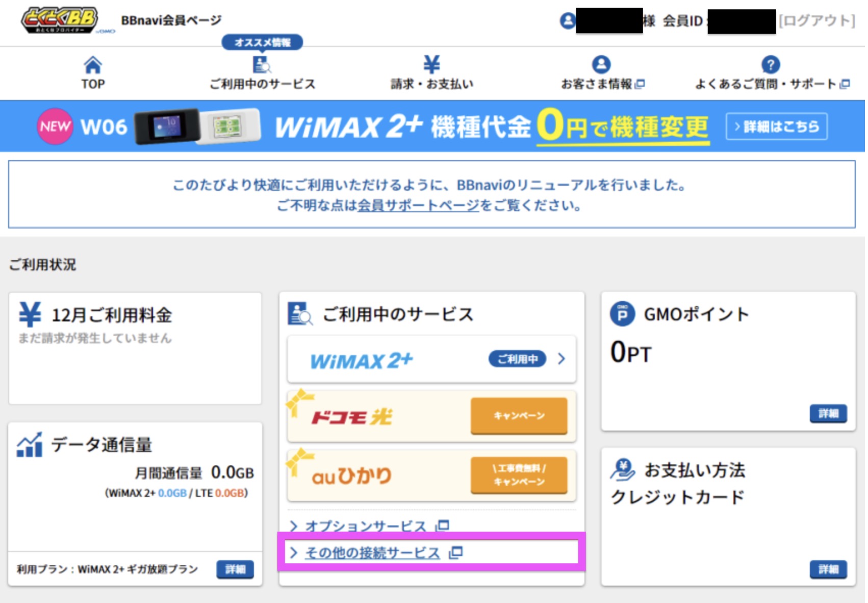
Task: Click the W06 router device image
Action: click(x=198, y=126)
